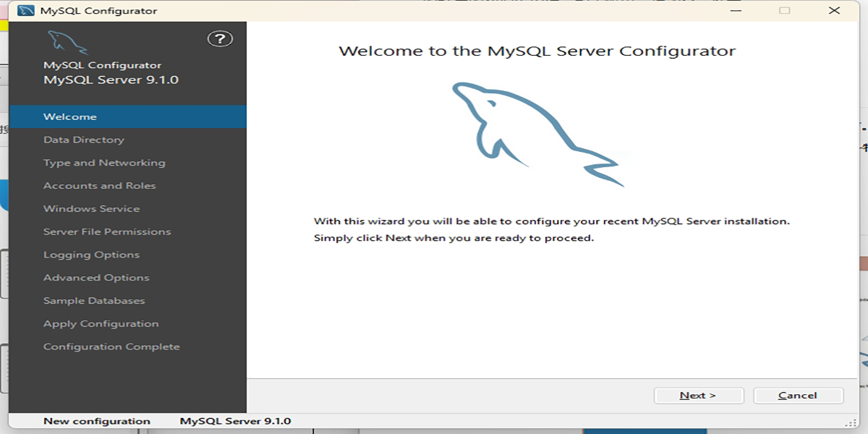Minimize the MySQL Configurator window
Viewport: 868px width, 434px height.
click(x=734, y=11)
